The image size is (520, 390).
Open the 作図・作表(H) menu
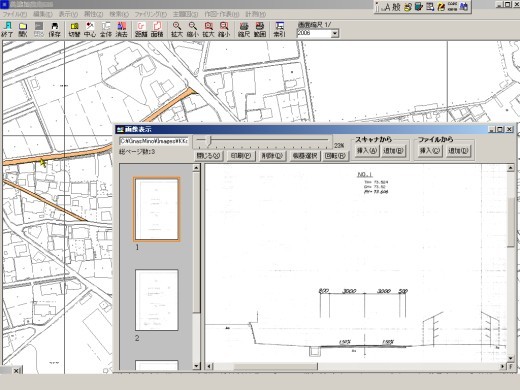pyautogui.click(x=222, y=14)
